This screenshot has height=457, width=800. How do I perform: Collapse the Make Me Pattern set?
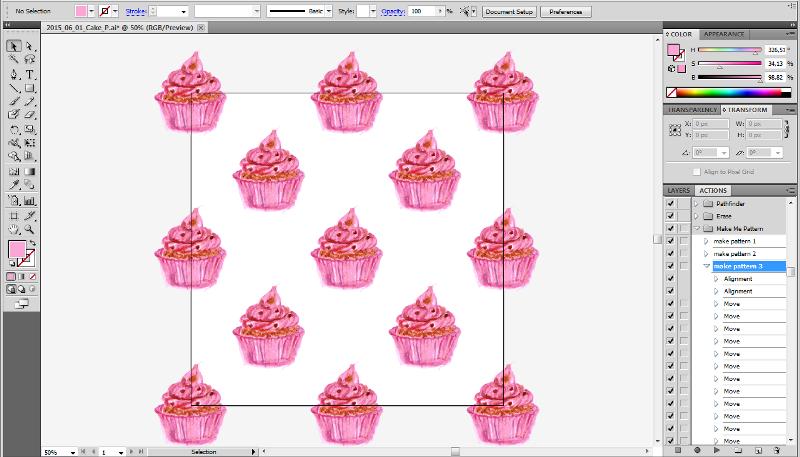tap(696, 228)
